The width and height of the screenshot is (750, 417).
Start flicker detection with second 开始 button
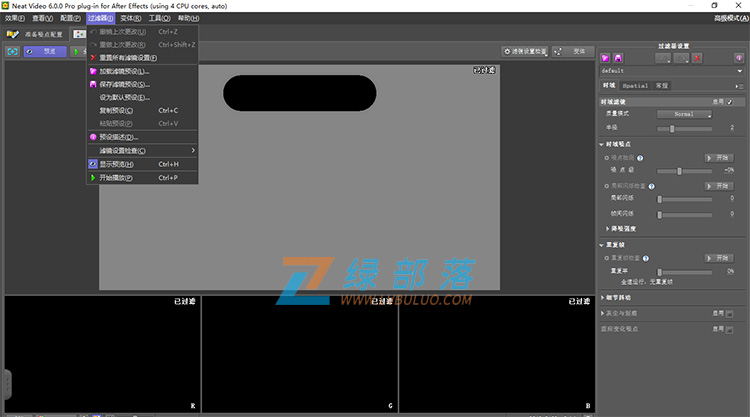click(x=719, y=186)
